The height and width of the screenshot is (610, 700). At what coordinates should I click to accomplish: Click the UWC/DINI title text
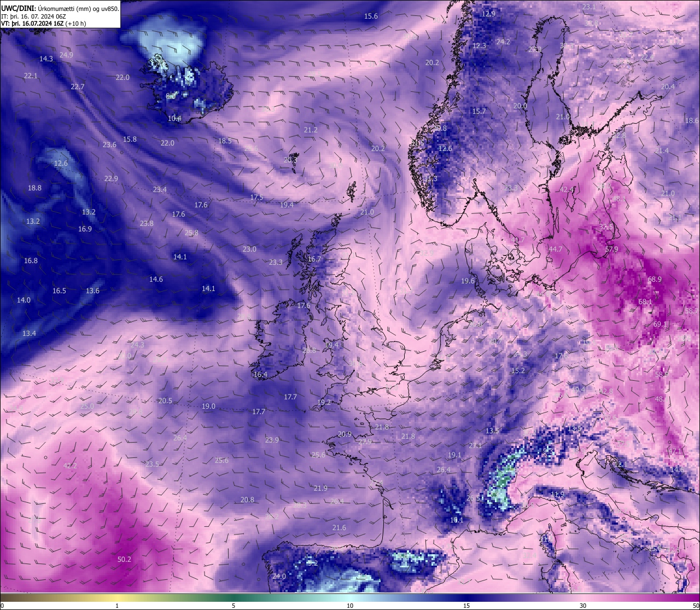[x=17, y=8]
